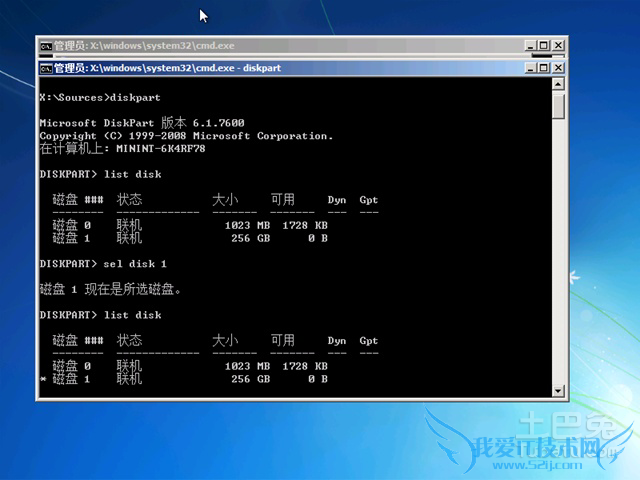Click '256 GB' size in the second disk table
This screenshot has height=480, width=640.
tap(251, 379)
